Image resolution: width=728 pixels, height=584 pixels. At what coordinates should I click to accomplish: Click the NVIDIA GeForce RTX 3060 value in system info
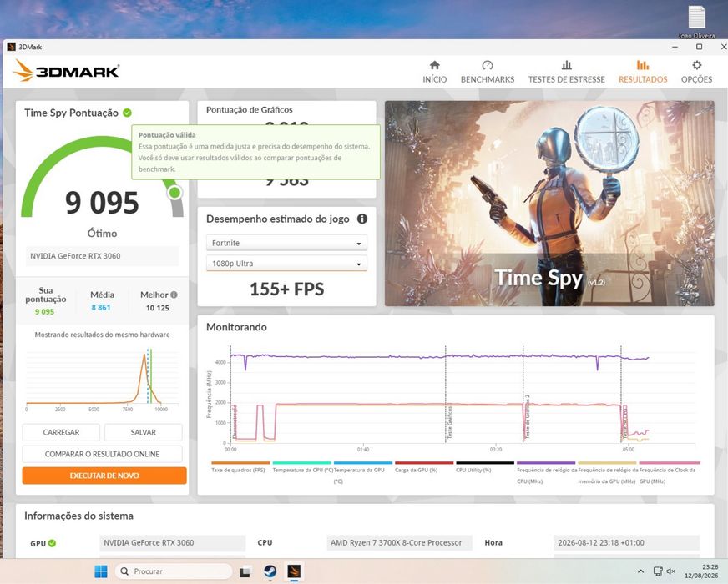pos(172,543)
